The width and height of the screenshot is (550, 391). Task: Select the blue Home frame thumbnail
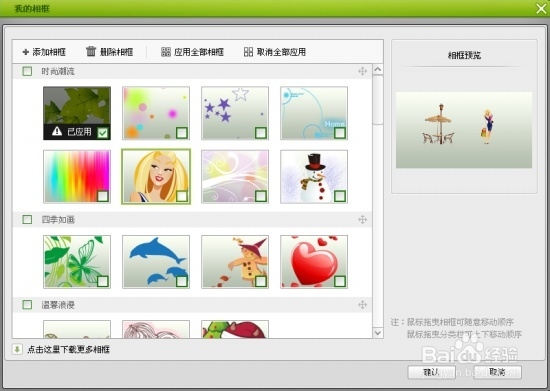314,113
